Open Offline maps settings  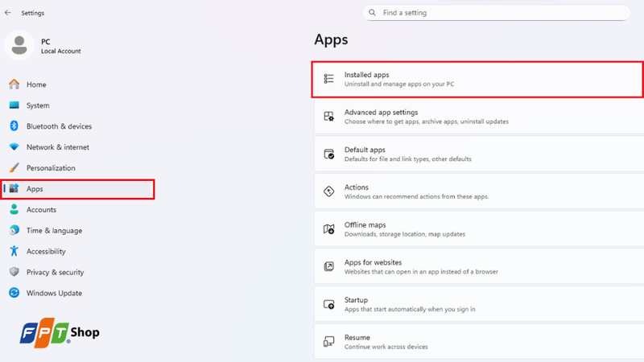[x=479, y=229]
